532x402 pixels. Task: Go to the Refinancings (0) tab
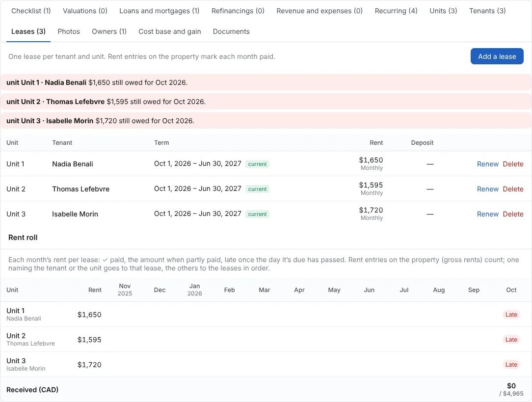238,11
